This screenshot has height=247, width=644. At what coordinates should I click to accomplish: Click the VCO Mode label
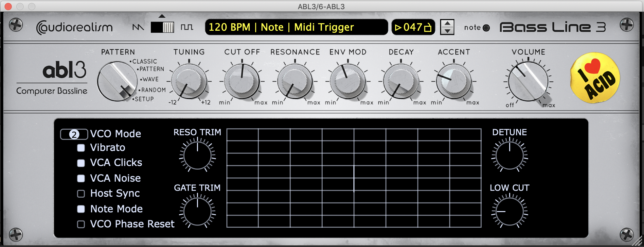pos(116,134)
